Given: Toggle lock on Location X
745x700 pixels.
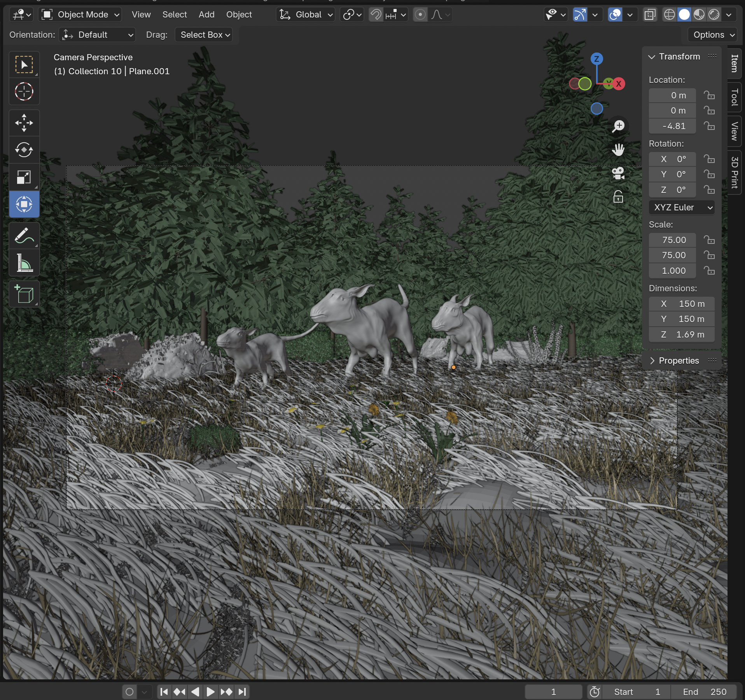Looking at the screenshot, I should (x=709, y=95).
